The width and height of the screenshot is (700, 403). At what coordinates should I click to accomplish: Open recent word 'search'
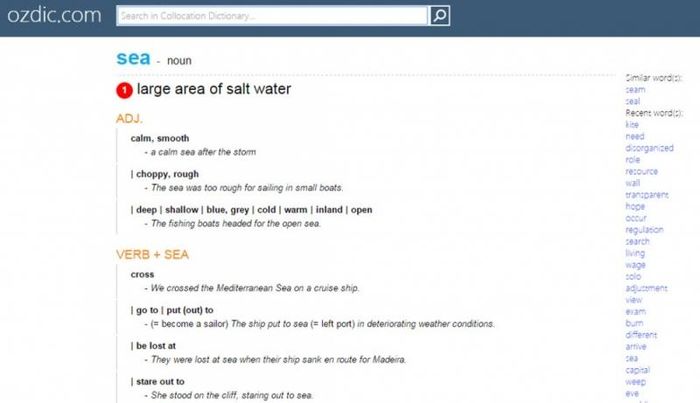coord(638,241)
